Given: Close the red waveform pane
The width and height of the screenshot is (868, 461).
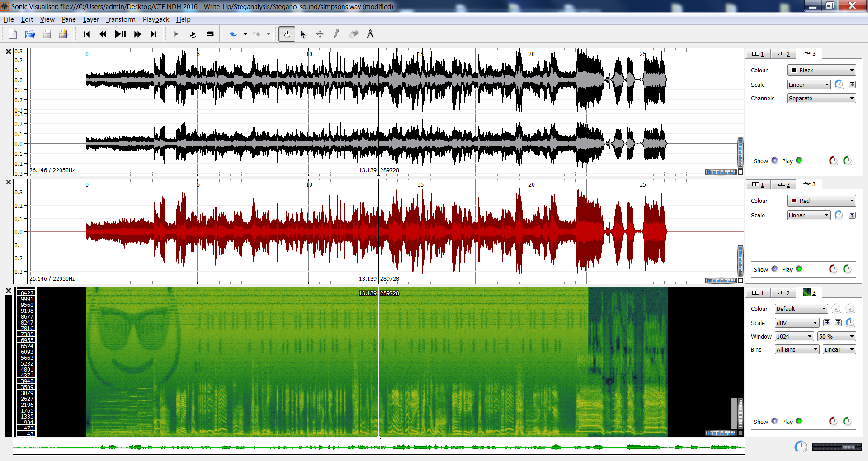Looking at the screenshot, I should point(8,182).
